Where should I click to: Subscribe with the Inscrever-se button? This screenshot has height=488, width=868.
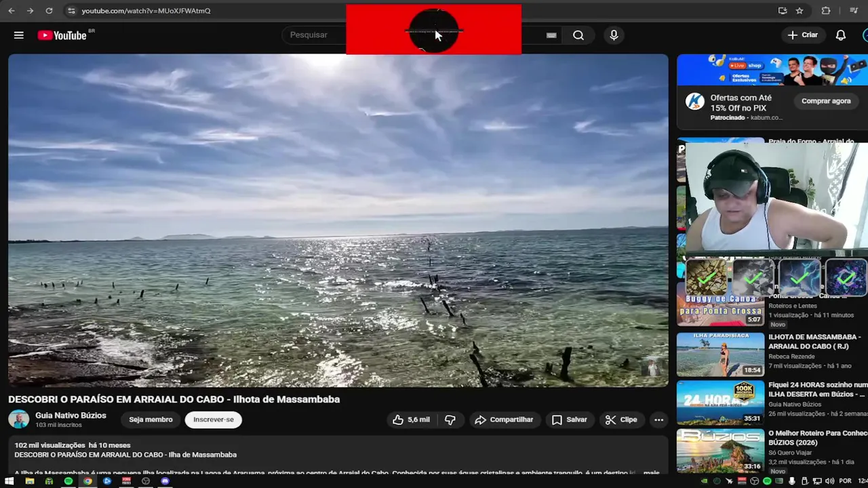tap(214, 420)
